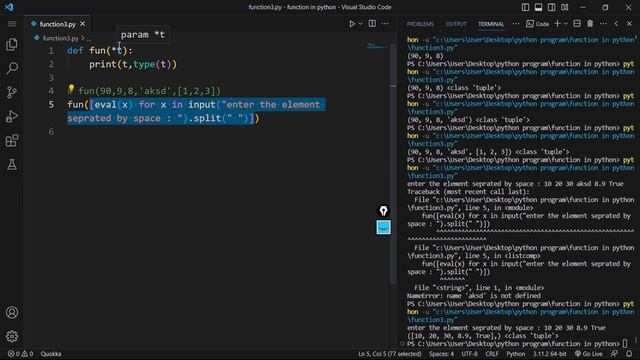Change encoding via UTF-8 status item
This screenshot has width=640, height=360.
tap(469, 354)
